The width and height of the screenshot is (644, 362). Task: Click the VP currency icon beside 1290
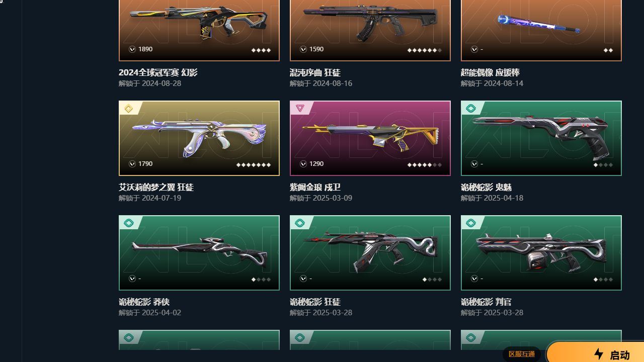[303, 164]
